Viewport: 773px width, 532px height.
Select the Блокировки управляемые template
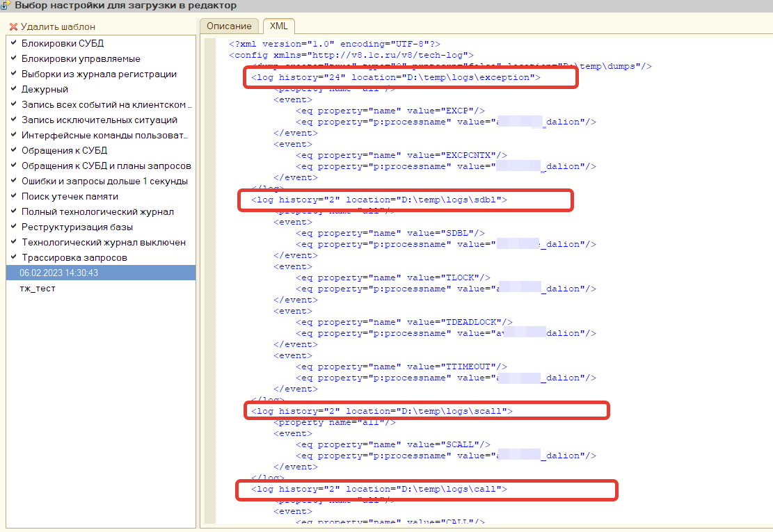point(81,58)
